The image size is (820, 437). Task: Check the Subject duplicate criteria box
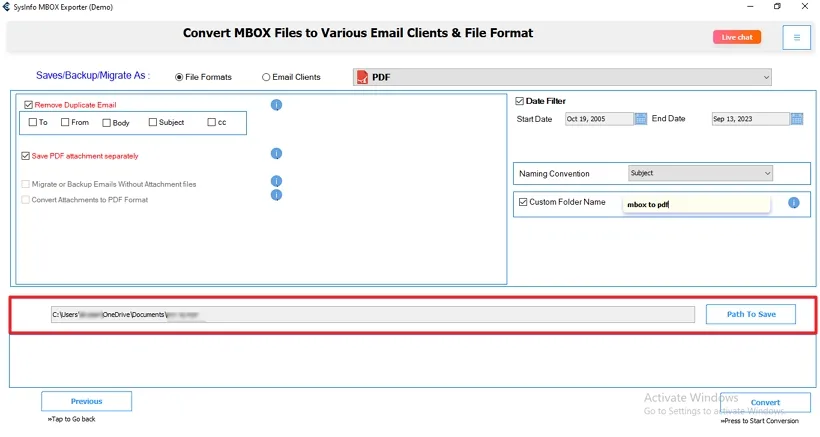pyautogui.click(x=153, y=122)
